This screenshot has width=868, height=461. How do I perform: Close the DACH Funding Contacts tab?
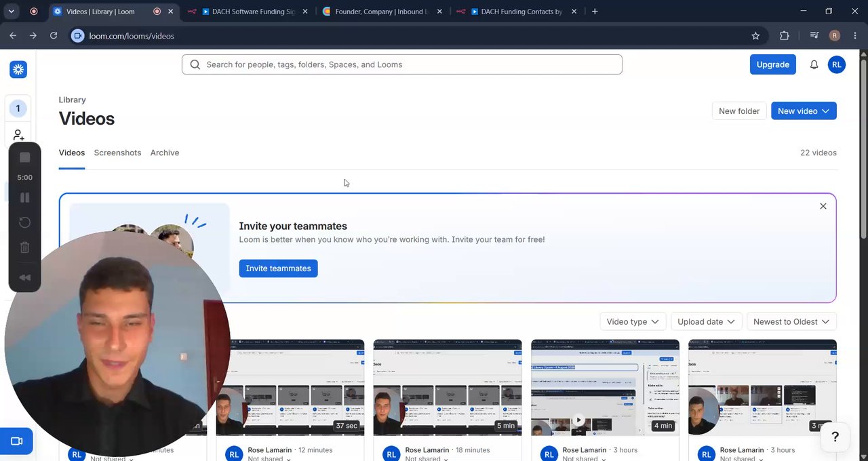coord(574,12)
